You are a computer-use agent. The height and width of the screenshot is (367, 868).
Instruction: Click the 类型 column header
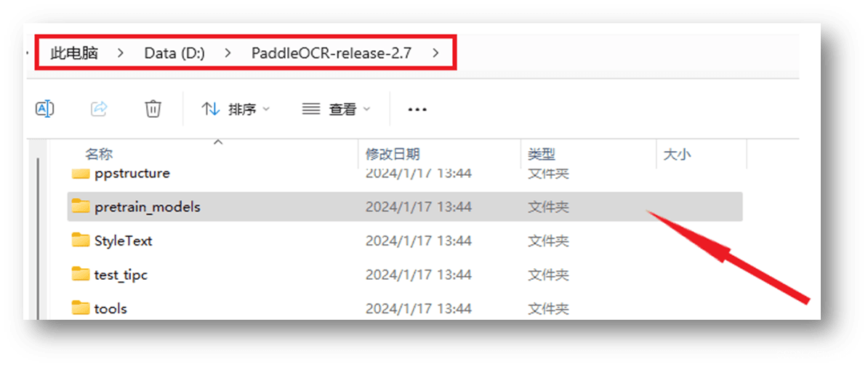pos(542,154)
